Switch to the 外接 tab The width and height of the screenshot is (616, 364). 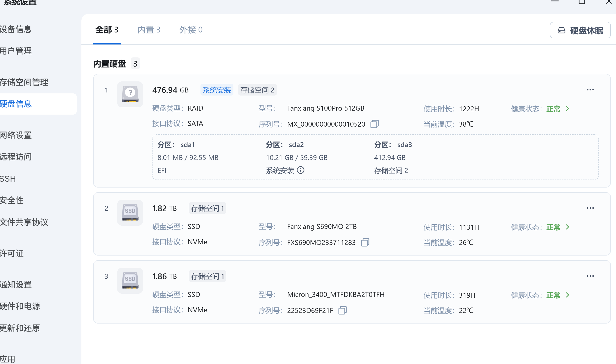[191, 29]
